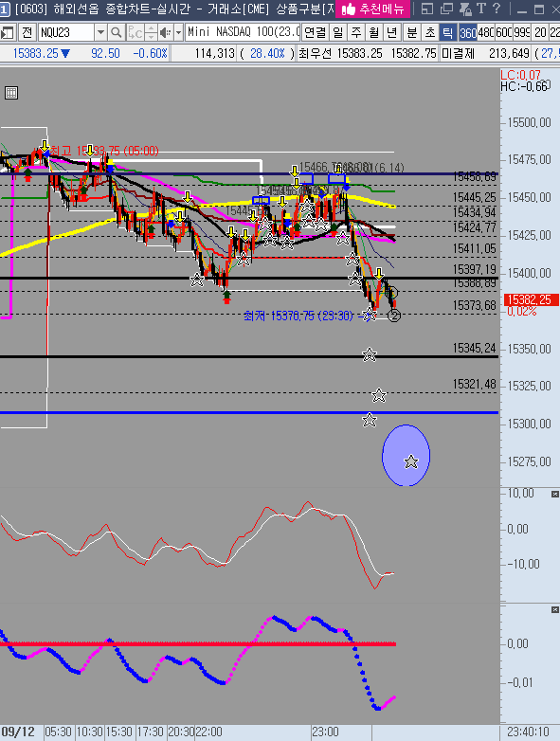Viewport: 560px width, 741px height.
Task: Click the symbol search magnifier icon
Action: (116, 32)
